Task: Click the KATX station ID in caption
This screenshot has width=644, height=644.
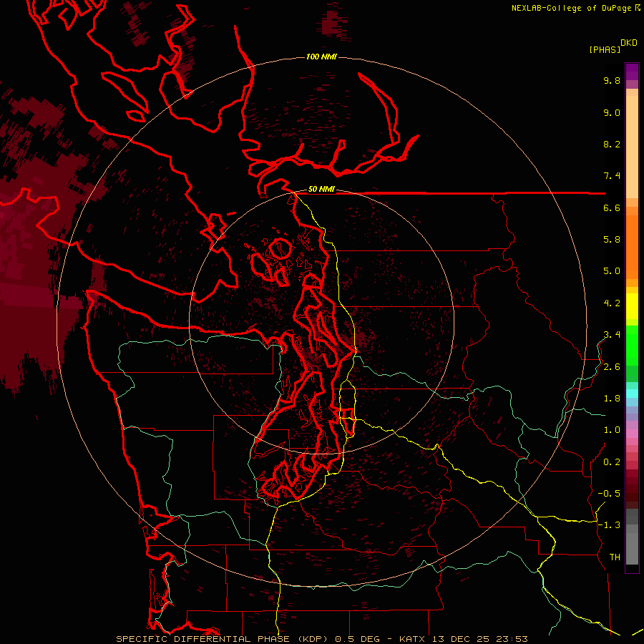Action: 412,639
